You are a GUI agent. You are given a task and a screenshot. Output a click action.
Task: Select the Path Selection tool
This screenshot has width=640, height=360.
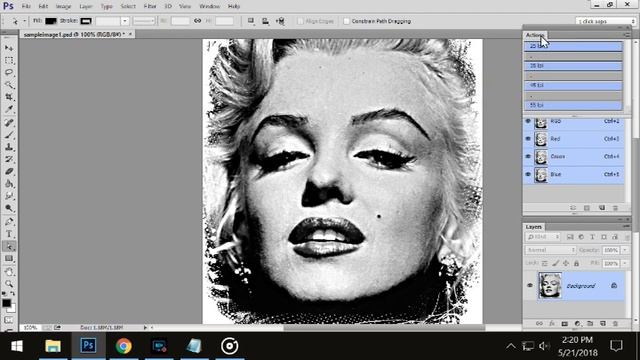pyautogui.click(x=9, y=246)
